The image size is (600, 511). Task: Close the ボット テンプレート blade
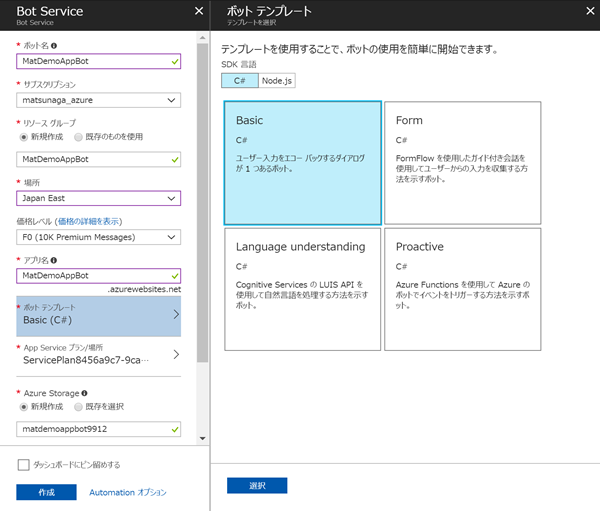coord(590,11)
